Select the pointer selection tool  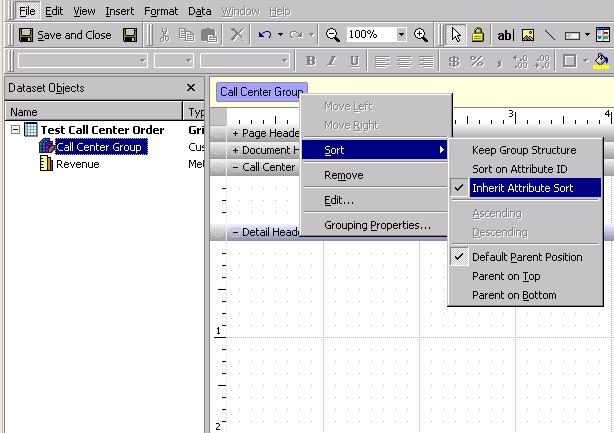(456, 35)
